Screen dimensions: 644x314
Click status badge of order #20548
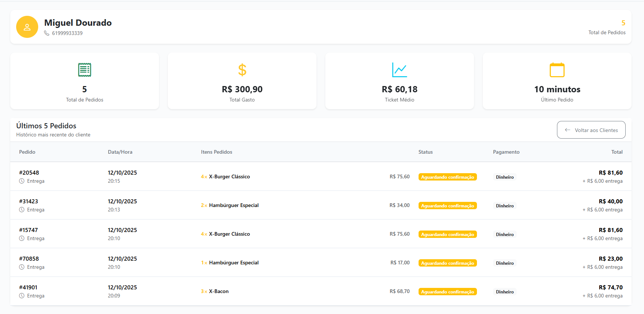pos(448,177)
